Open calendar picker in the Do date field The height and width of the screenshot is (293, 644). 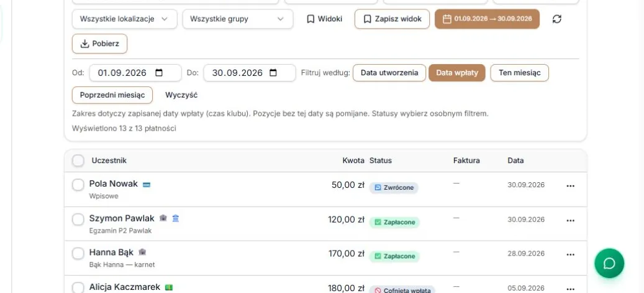[x=273, y=73]
